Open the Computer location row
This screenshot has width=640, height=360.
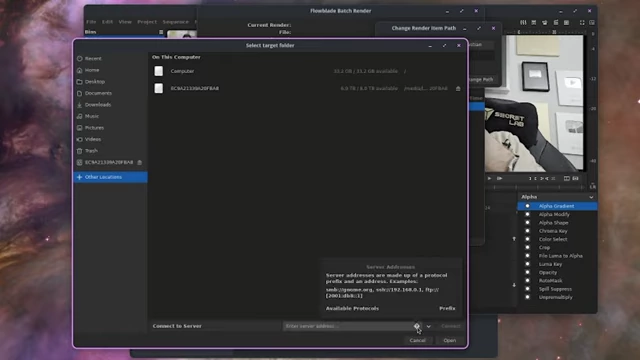[x=307, y=71]
